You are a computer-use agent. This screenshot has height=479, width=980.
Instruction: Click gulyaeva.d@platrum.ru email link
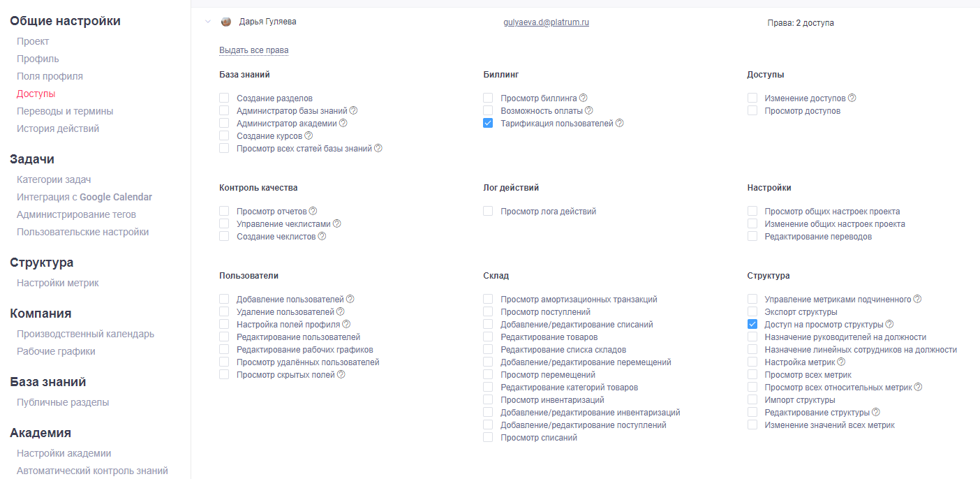[547, 22]
